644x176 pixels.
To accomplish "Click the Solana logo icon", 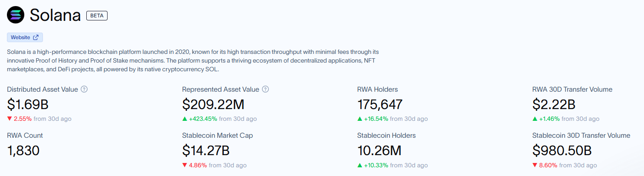I will 16,15.
